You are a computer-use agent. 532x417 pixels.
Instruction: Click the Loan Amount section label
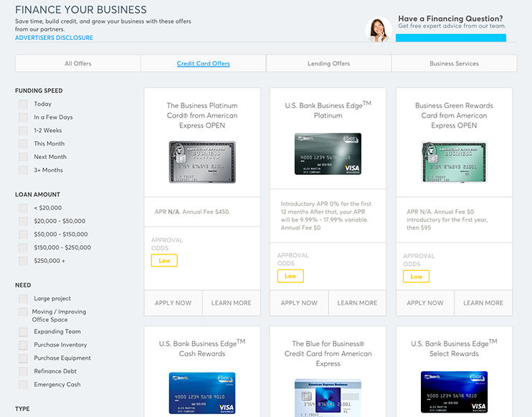click(37, 195)
